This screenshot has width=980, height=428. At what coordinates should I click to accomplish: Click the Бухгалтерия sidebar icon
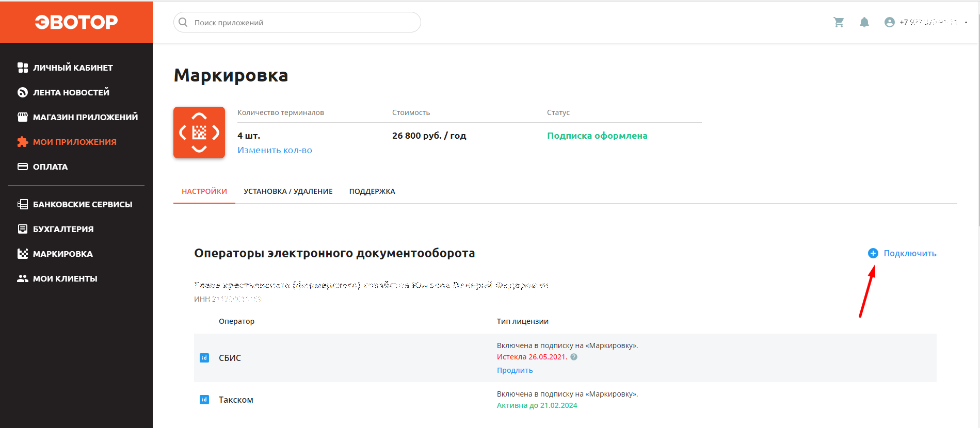pyautogui.click(x=23, y=229)
